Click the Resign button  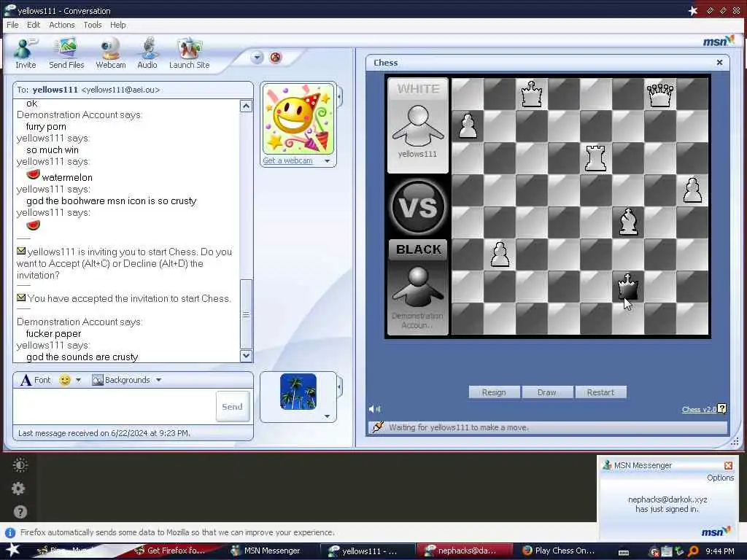[x=494, y=392]
